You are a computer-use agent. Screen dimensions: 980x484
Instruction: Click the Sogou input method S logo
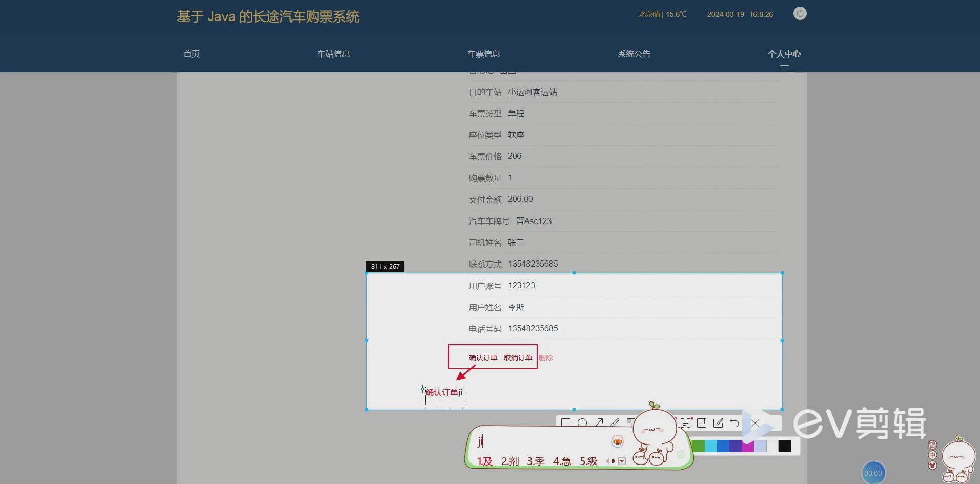point(933,445)
